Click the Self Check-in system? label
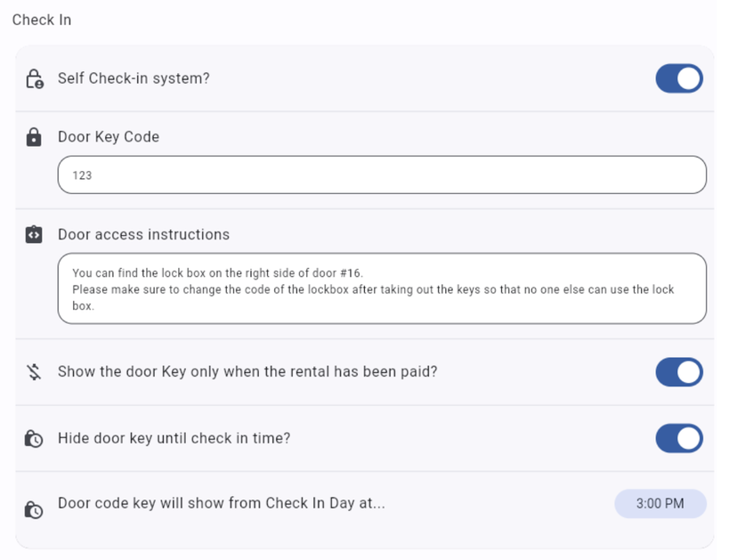 [134, 78]
